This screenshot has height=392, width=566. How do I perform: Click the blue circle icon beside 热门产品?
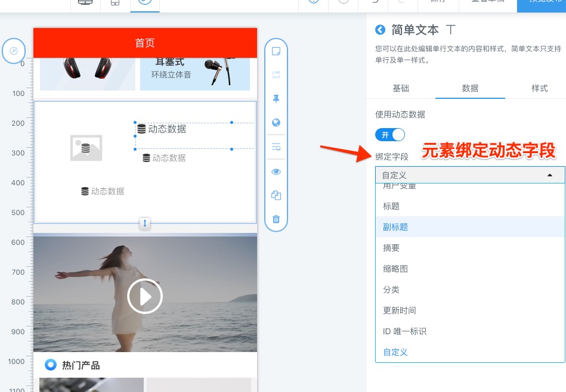[x=51, y=365]
